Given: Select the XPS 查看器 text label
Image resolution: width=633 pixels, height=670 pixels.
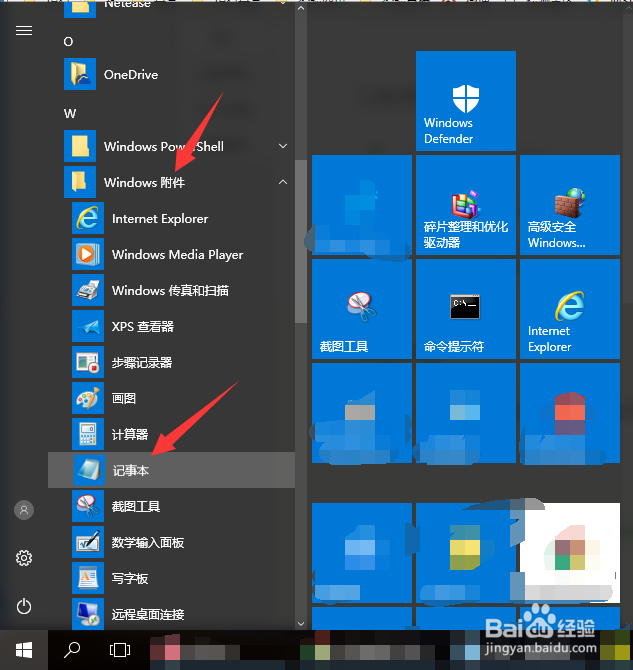Looking at the screenshot, I should click(143, 327).
